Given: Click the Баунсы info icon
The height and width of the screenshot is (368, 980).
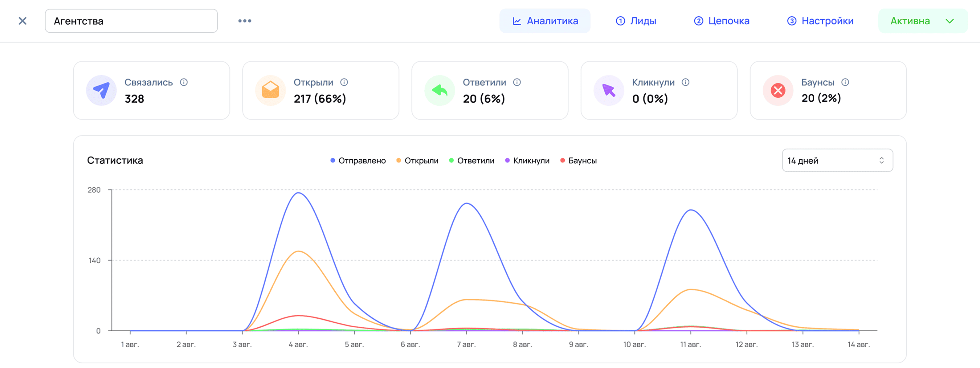Looking at the screenshot, I should 845,82.
